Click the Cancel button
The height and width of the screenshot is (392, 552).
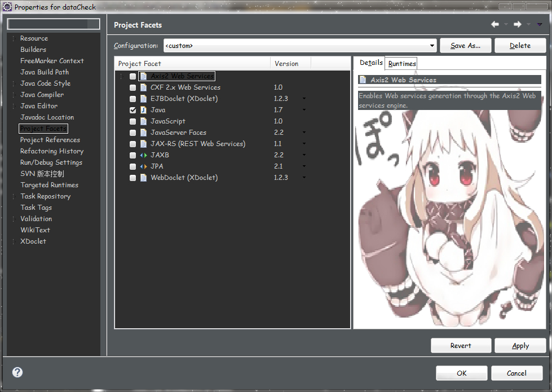coord(516,373)
